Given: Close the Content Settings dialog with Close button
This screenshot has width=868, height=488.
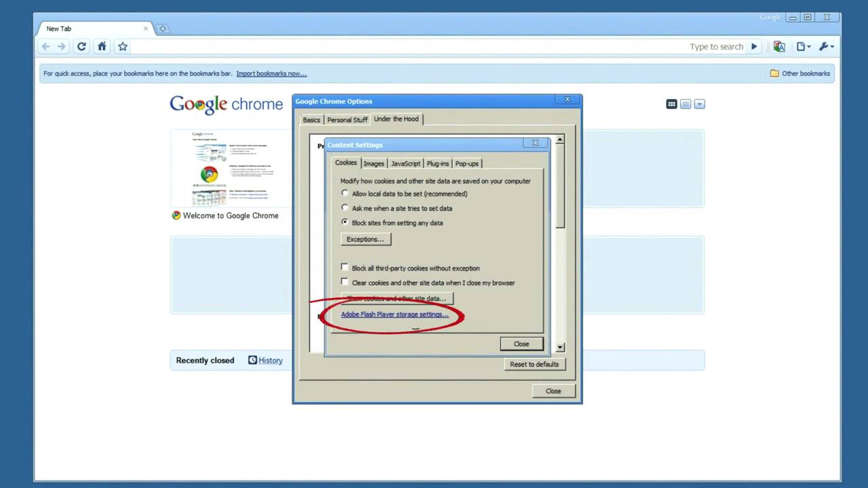Looking at the screenshot, I should point(521,344).
